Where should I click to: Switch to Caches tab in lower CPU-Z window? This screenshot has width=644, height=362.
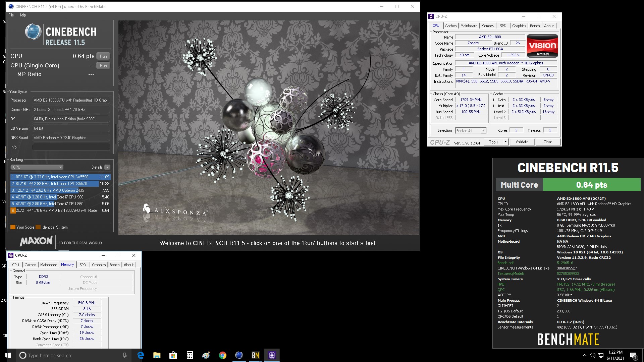30,265
